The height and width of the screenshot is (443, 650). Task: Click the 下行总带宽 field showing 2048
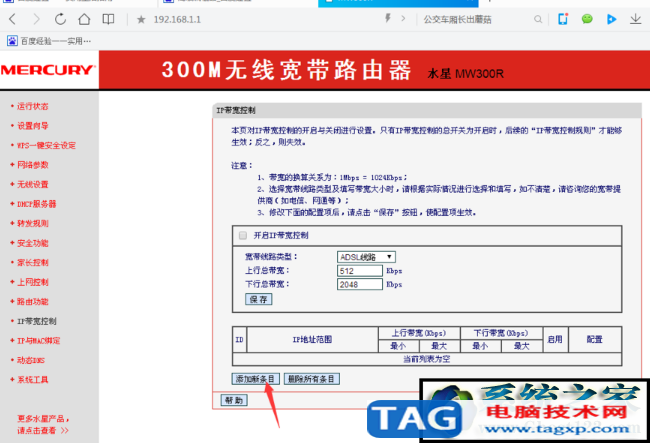point(359,285)
